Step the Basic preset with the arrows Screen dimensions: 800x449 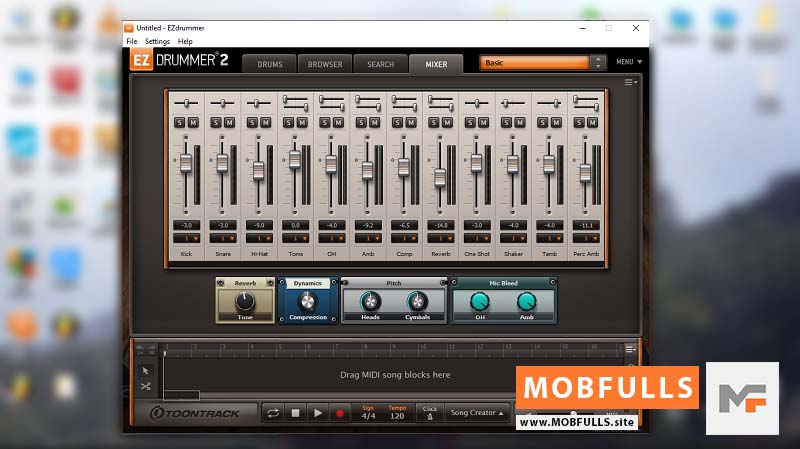(x=598, y=63)
